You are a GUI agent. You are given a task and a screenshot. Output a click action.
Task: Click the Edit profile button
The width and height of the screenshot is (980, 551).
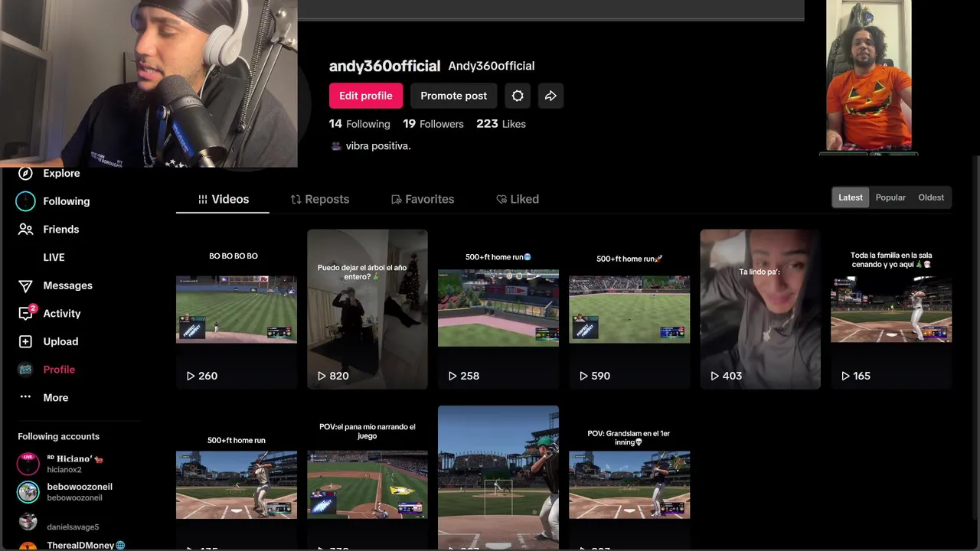366,96
